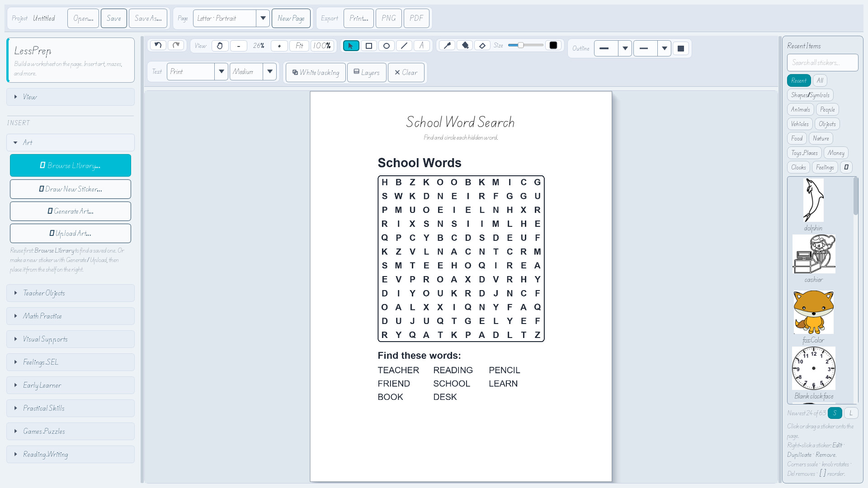The width and height of the screenshot is (868, 488).
Task: Click the redo arrow icon
Action: point(176,45)
